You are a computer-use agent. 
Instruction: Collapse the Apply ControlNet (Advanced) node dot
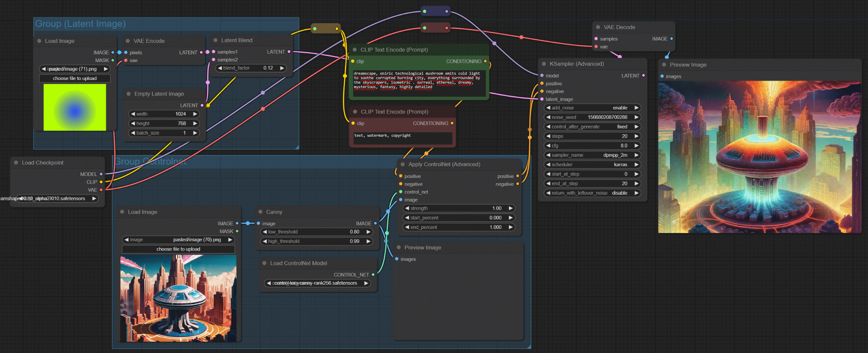click(x=403, y=164)
